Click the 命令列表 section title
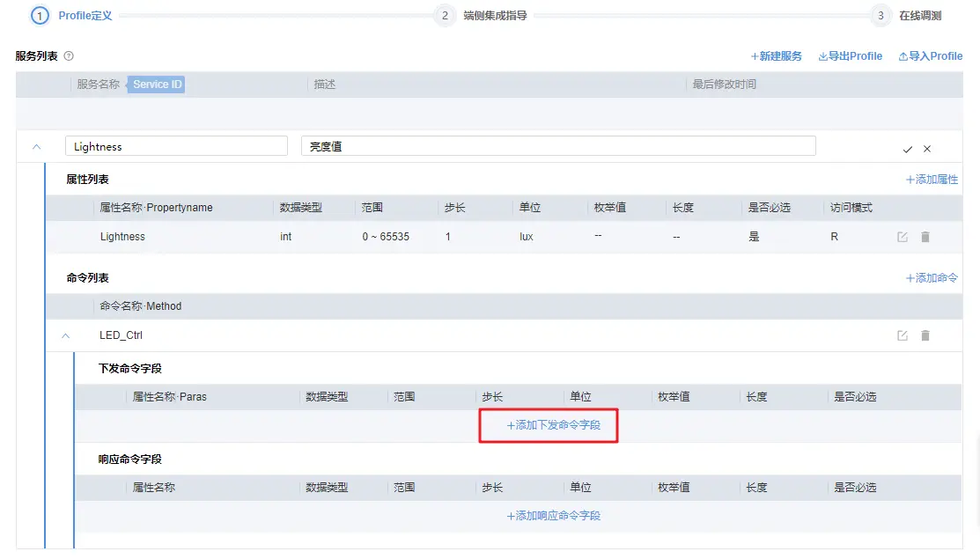 (x=87, y=278)
